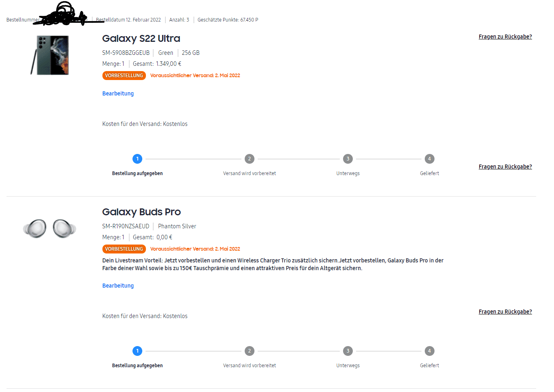Click 'Kosten für den Versand: Kostenlos' under S22 Ultra

click(145, 124)
